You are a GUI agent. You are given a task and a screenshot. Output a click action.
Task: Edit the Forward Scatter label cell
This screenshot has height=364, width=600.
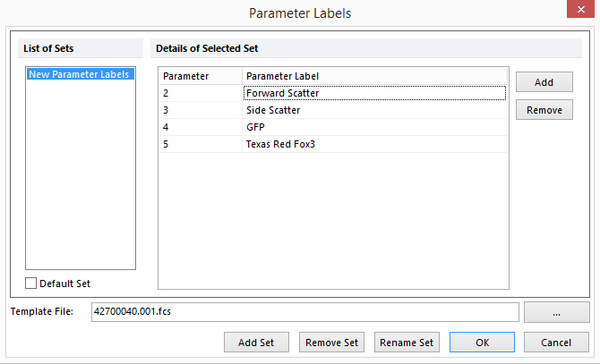coord(373,93)
